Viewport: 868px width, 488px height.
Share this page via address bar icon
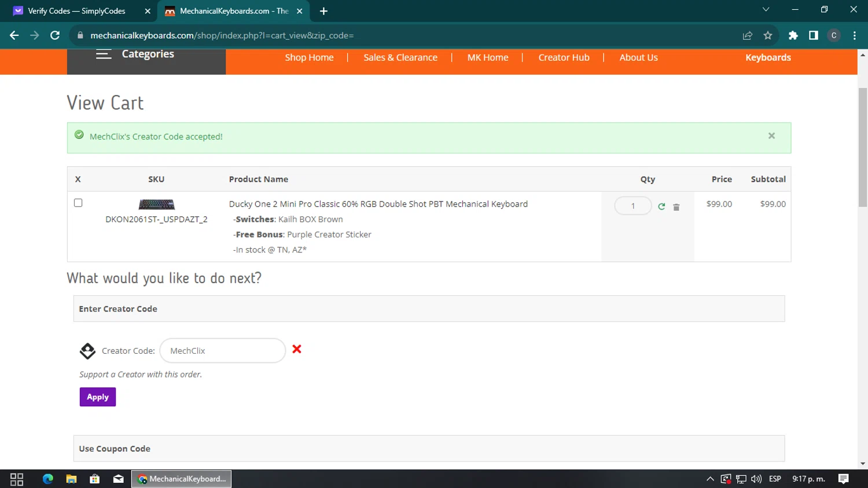[748, 35]
